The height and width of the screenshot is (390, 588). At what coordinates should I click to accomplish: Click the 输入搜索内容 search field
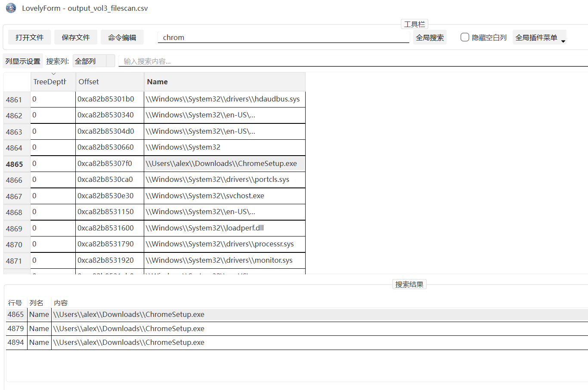[x=353, y=61]
